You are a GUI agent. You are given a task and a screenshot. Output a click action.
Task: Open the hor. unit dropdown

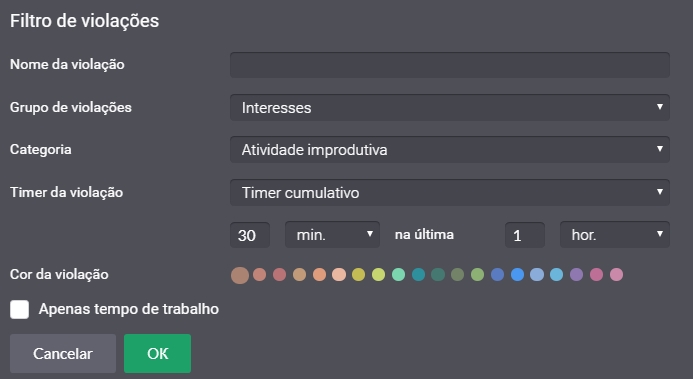(615, 235)
